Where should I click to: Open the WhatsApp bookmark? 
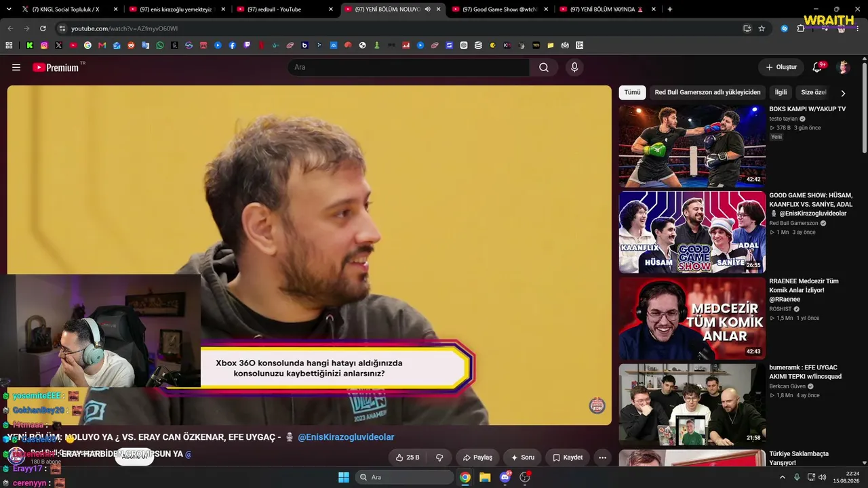(x=160, y=45)
